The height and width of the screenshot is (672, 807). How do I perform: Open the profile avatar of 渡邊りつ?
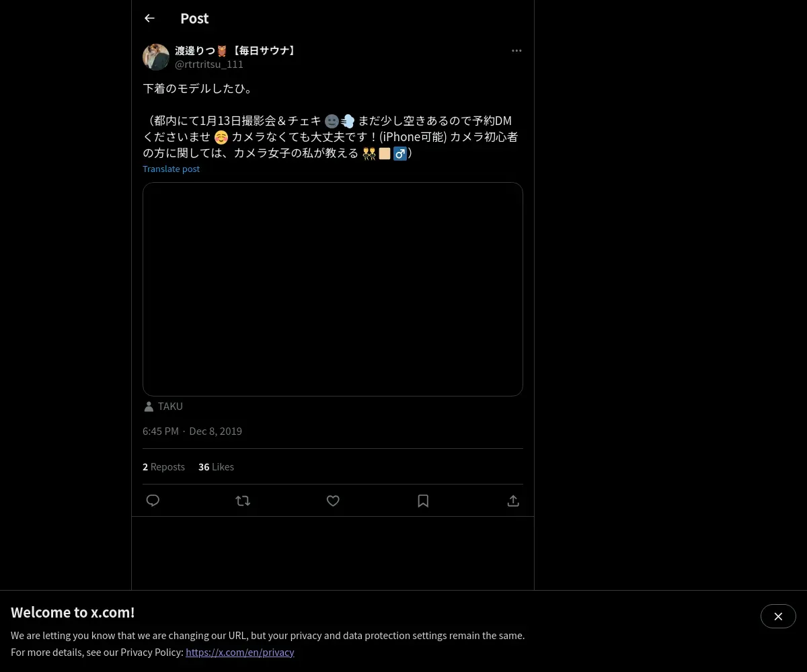click(x=156, y=57)
